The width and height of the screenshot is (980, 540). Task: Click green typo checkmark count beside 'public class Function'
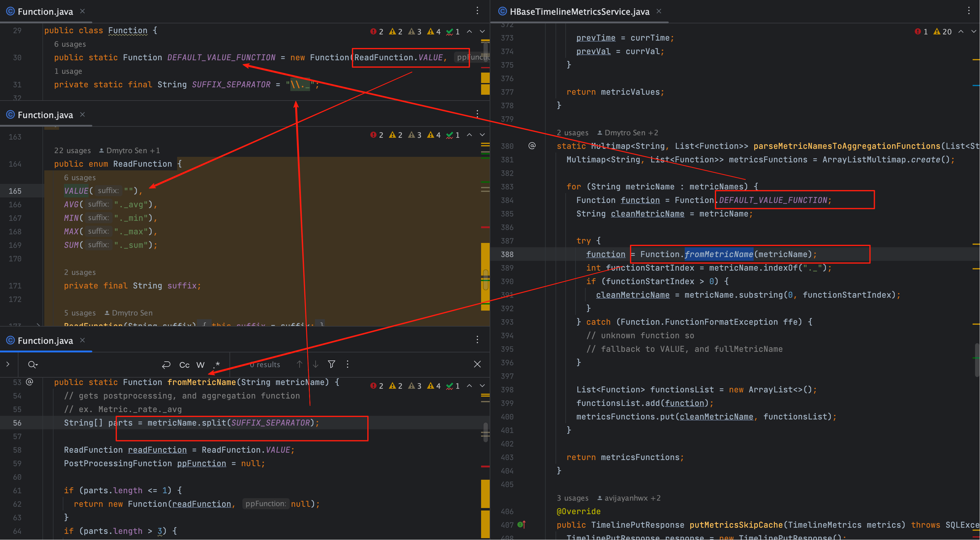(x=453, y=32)
